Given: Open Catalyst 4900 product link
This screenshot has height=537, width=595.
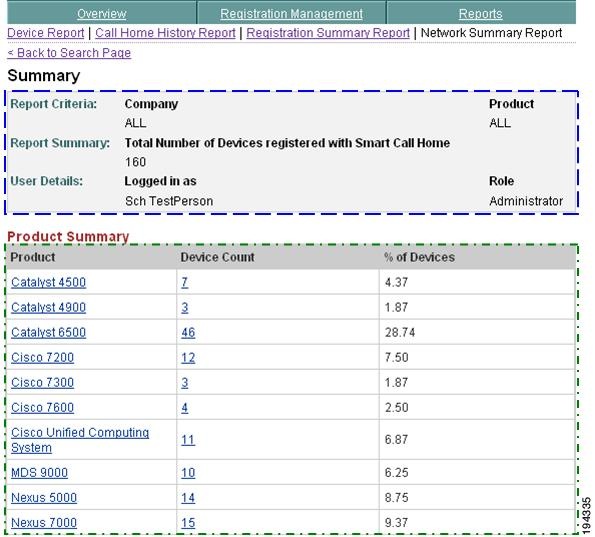Looking at the screenshot, I should coord(49,307).
